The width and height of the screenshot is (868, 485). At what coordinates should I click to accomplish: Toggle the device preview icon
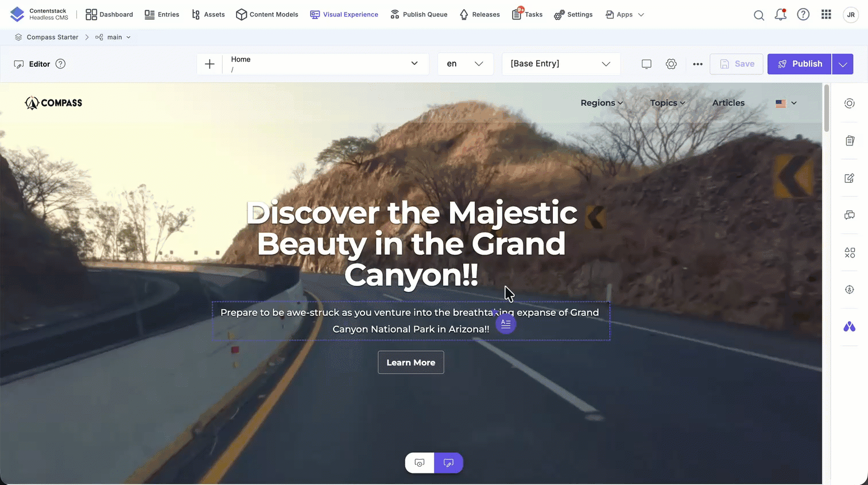click(646, 64)
